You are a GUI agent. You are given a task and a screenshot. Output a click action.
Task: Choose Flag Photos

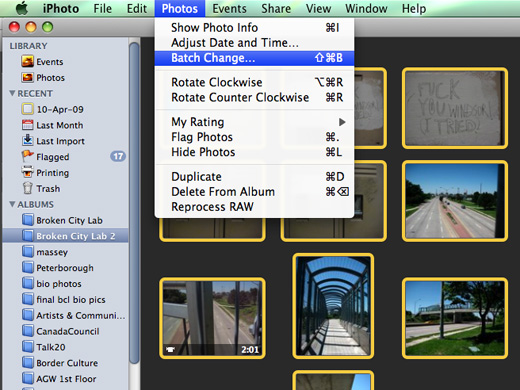(x=255, y=137)
